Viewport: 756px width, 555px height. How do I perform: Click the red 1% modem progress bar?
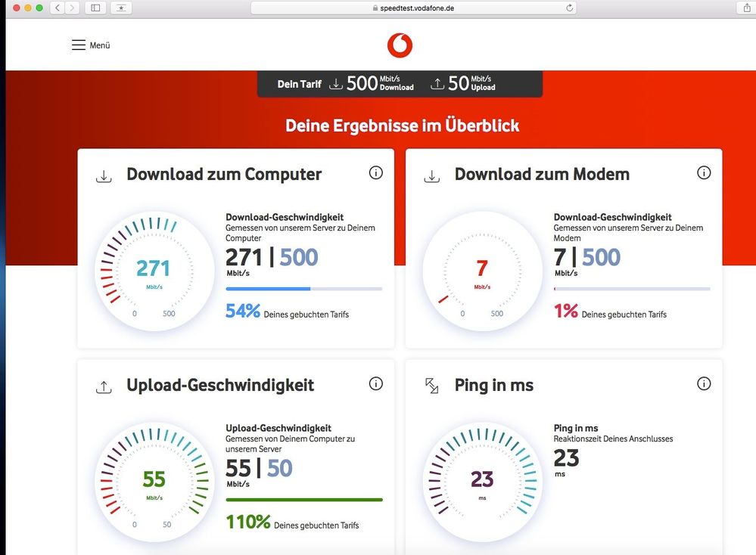(632, 289)
